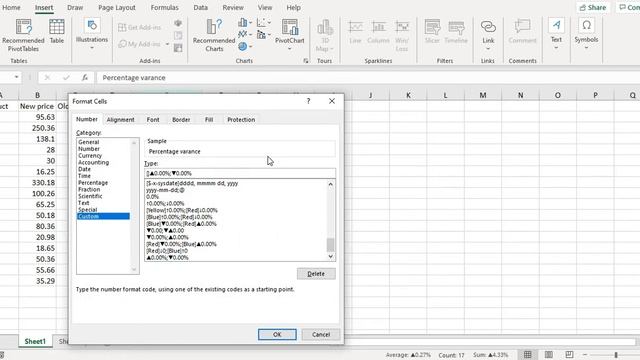This screenshot has height=360, width=640.
Task: Open the View ribbon tab
Action: pyautogui.click(x=265, y=8)
